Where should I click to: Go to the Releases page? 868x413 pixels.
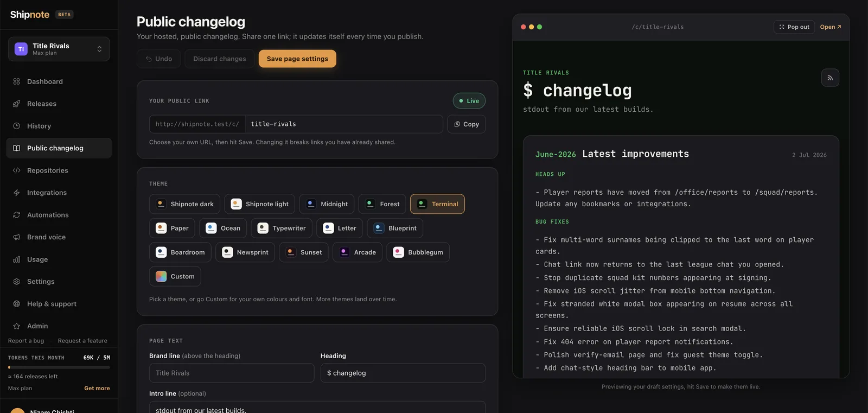click(x=59, y=104)
